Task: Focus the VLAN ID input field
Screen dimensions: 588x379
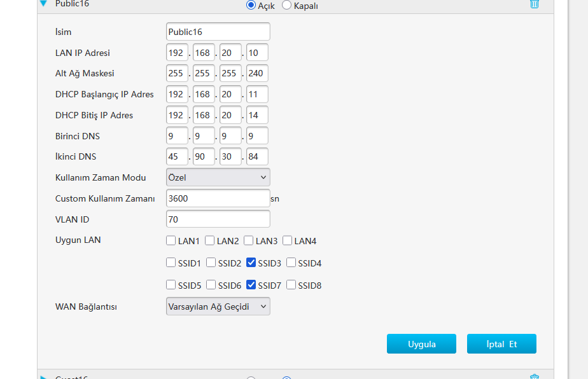Action: pos(218,219)
